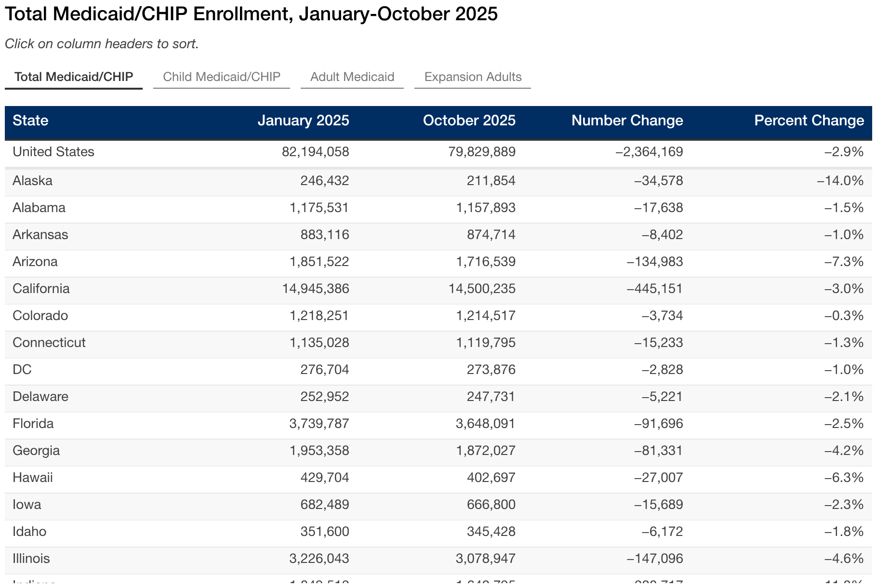The width and height of the screenshot is (877, 588).
Task: Click Alaska's percent change of –14.0%
Action: pyautogui.click(x=840, y=181)
